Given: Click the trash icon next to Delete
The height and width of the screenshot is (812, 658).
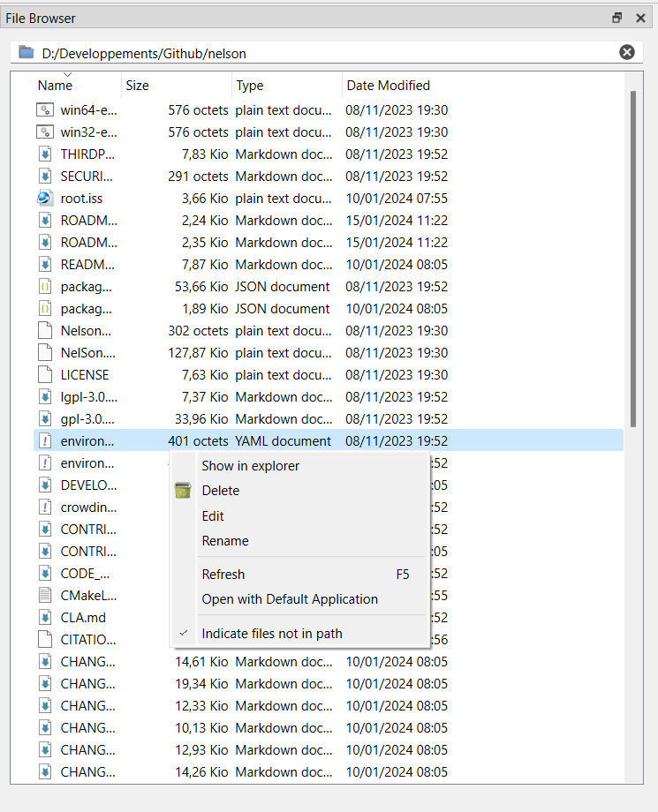Looking at the screenshot, I should (183, 491).
